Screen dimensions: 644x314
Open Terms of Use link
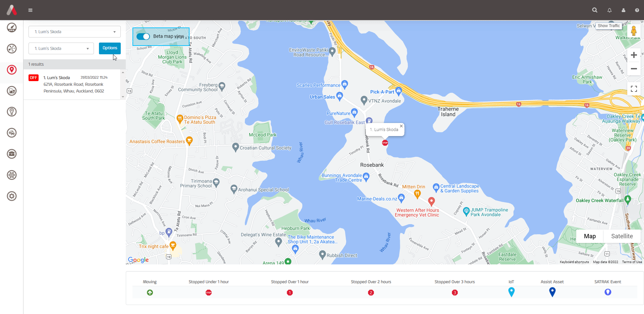(632, 262)
